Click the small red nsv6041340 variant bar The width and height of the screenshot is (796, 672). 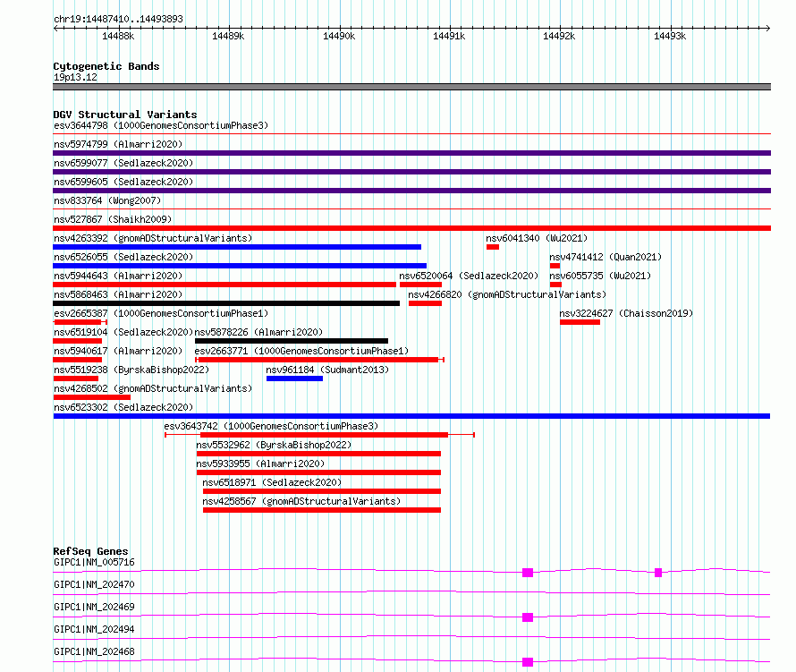point(493,247)
